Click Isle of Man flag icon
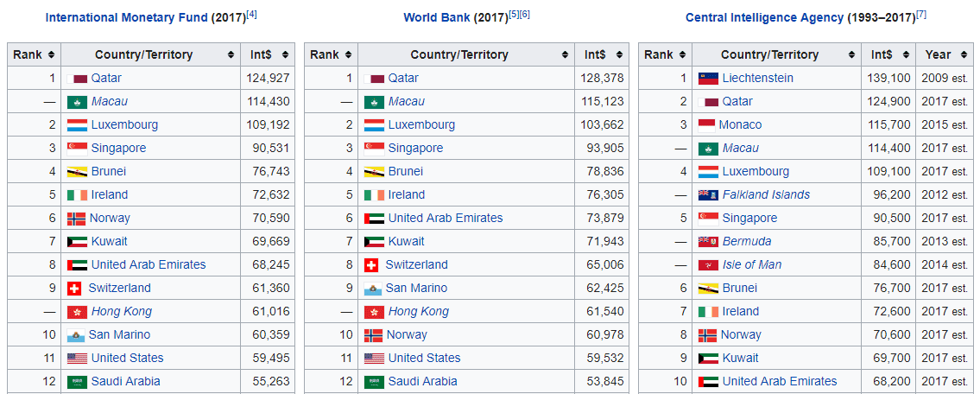Viewport: 980px width, 394px height. pyautogui.click(x=708, y=265)
